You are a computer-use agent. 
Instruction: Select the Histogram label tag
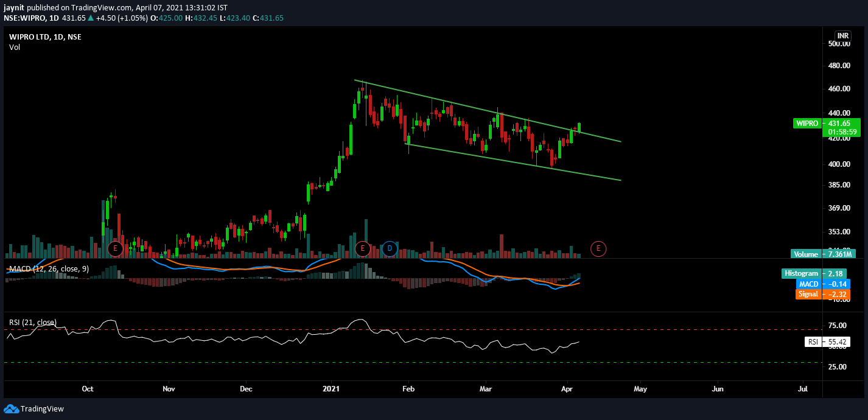pyautogui.click(x=800, y=274)
